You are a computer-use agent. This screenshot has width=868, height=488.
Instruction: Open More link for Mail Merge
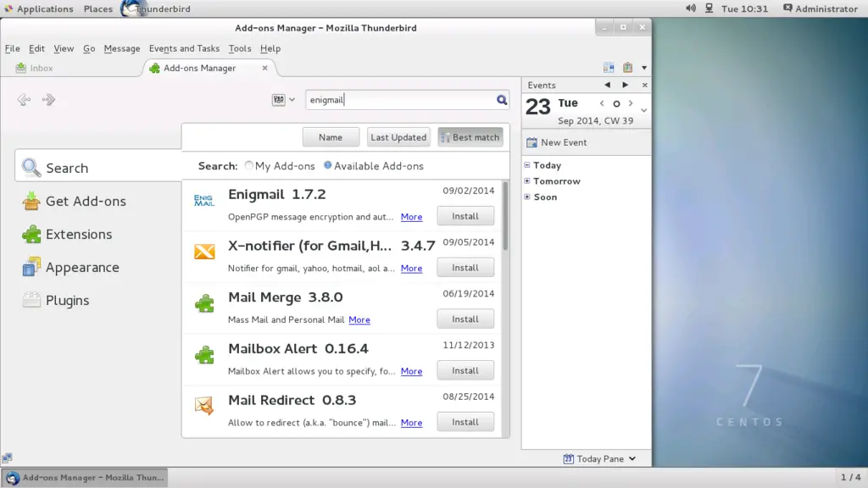359,319
